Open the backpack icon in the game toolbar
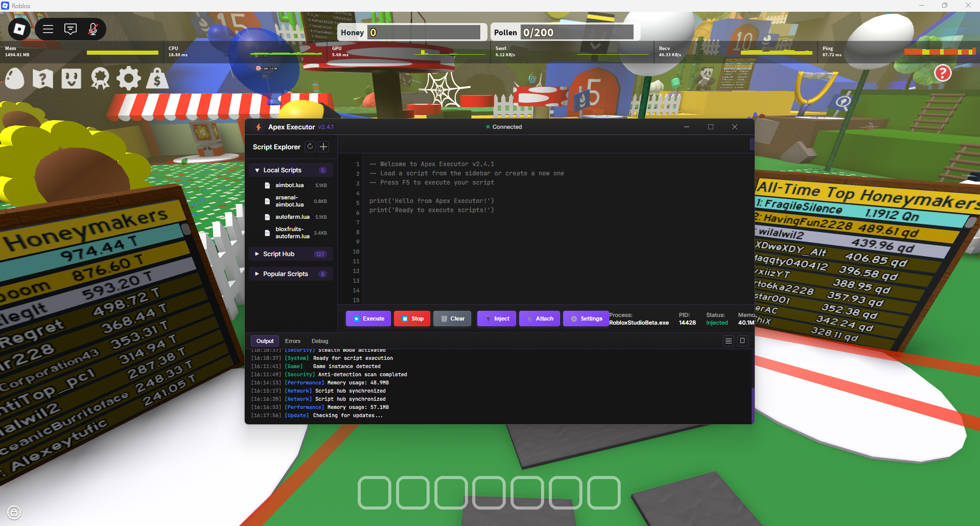Viewport: 980px width, 526px height. [x=72, y=78]
